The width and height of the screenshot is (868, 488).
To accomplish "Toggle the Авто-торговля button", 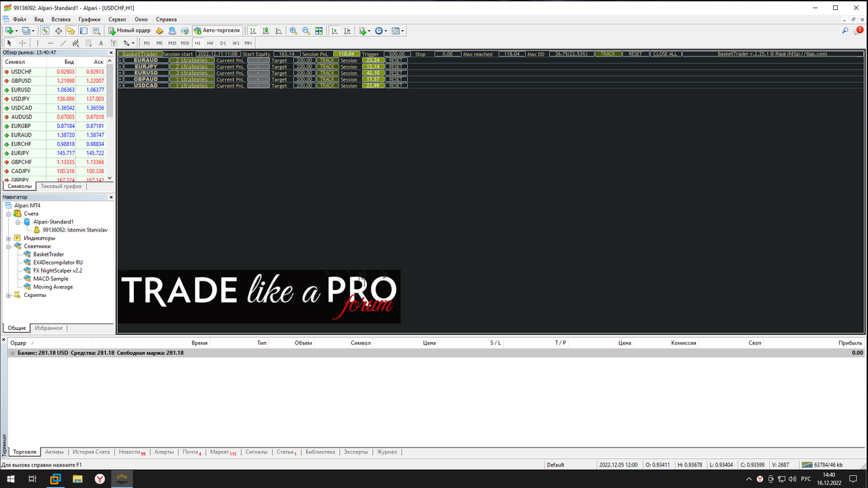I will 217,30.
